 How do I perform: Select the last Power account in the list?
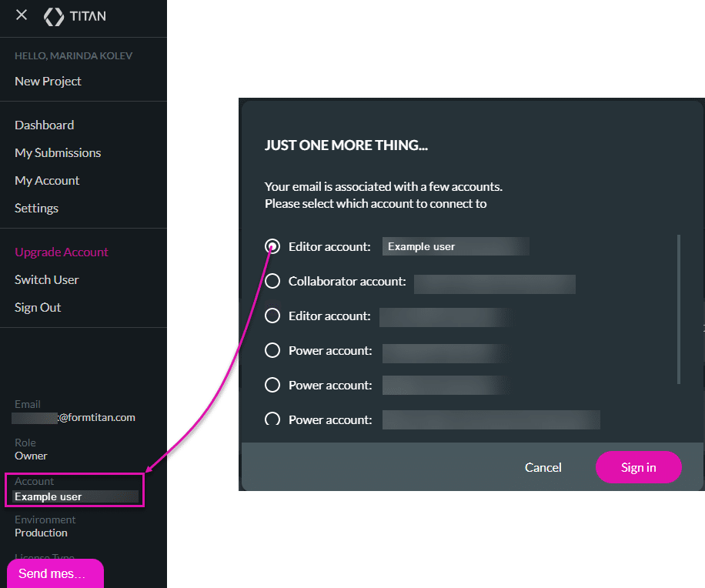point(272,419)
